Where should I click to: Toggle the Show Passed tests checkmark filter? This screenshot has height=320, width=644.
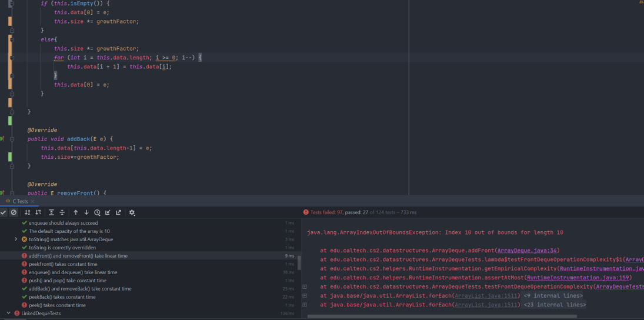coord(4,212)
